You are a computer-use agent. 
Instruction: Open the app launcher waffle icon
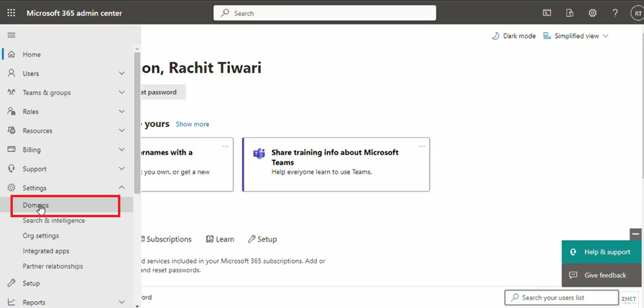(11, 13)
